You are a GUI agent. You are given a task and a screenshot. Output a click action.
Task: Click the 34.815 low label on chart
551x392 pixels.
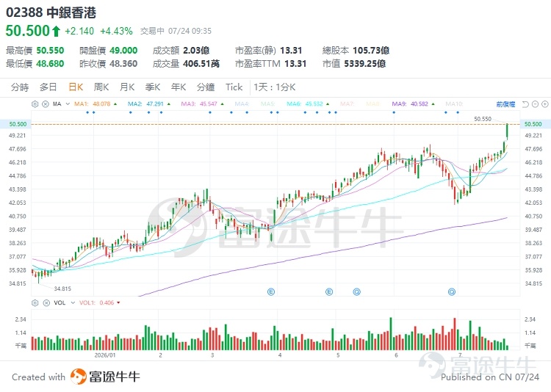[62, 288]
